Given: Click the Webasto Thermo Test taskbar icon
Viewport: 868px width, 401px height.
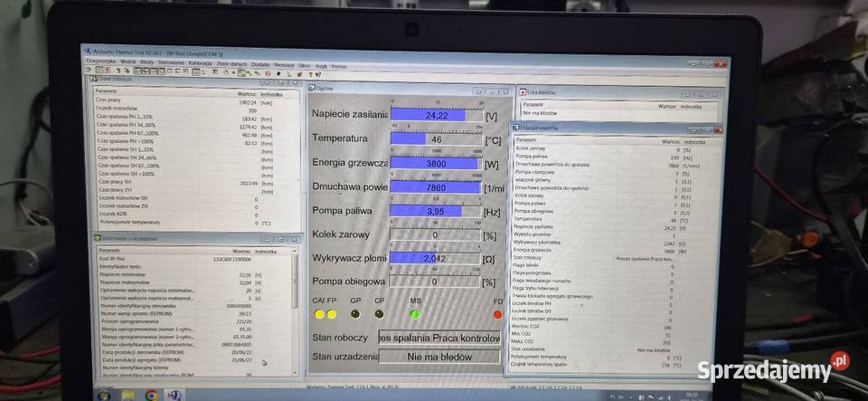Looking at the screenshot, I should (174, 396).
